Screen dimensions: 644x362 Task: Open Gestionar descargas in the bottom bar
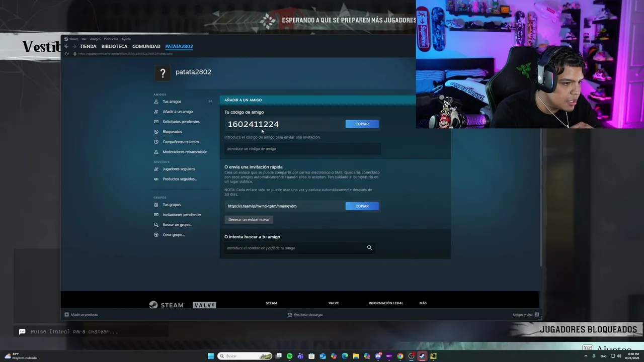308,315
